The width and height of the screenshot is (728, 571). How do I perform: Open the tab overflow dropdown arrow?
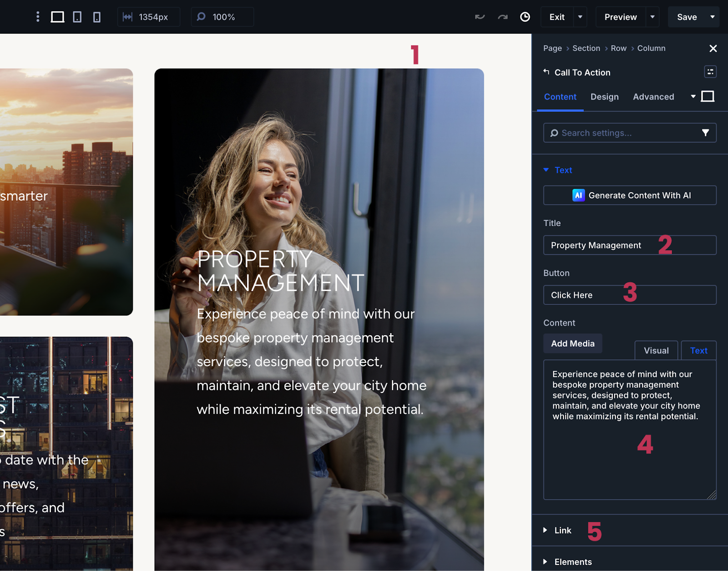[x=693, y=96]
